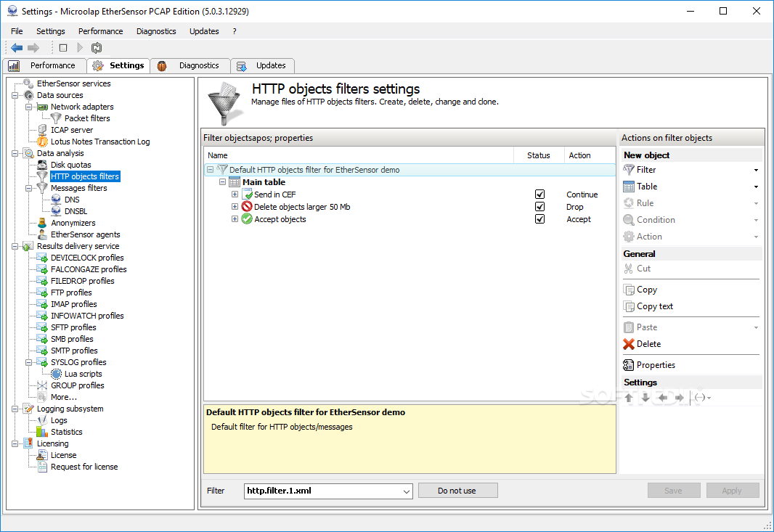Click the License icon
Screen dimensions: 774x532
(42, 455)
